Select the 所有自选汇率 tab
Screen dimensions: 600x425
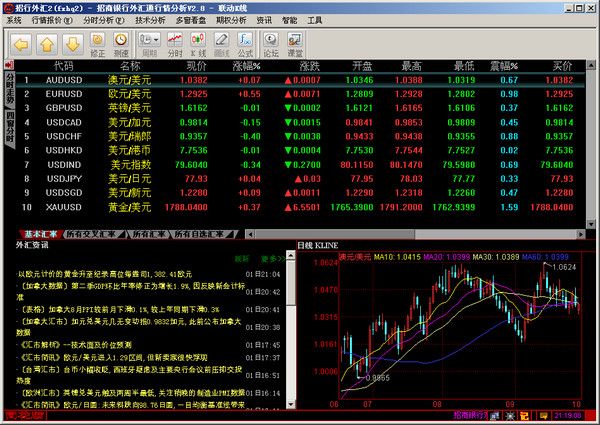(x=202, y=234)
